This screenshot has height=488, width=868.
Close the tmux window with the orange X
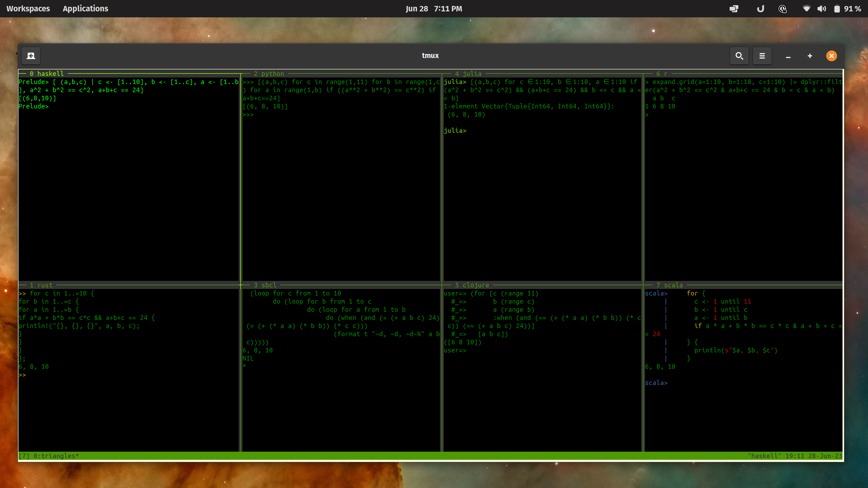[831, 56]
